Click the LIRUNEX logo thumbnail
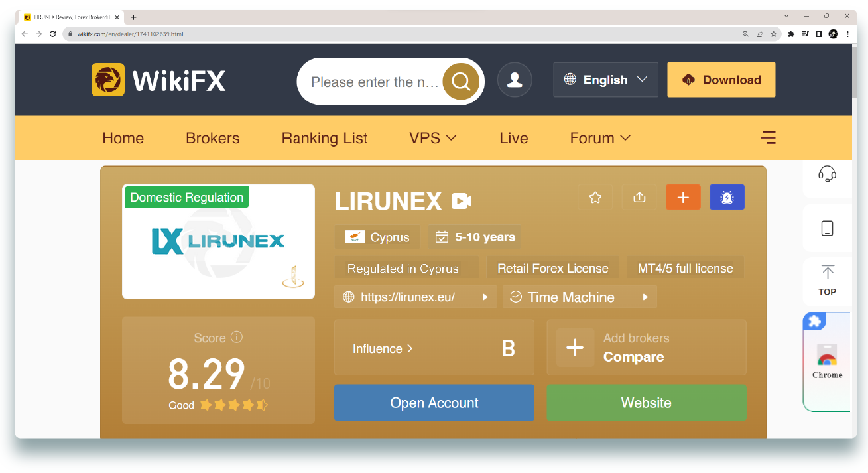 218,241
